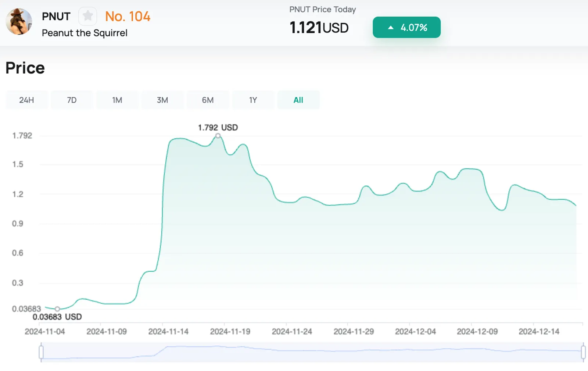
Task: Favorite PNUT with the star icon
Action: tap(87, 16)
